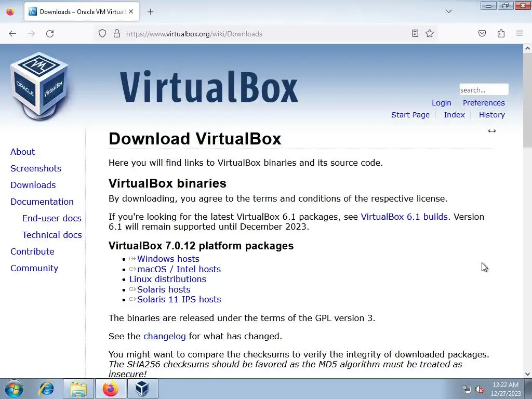Open Technical docs sidebar link
The height and width of the screenshot is (399, 532).
[x=52, y=235]
